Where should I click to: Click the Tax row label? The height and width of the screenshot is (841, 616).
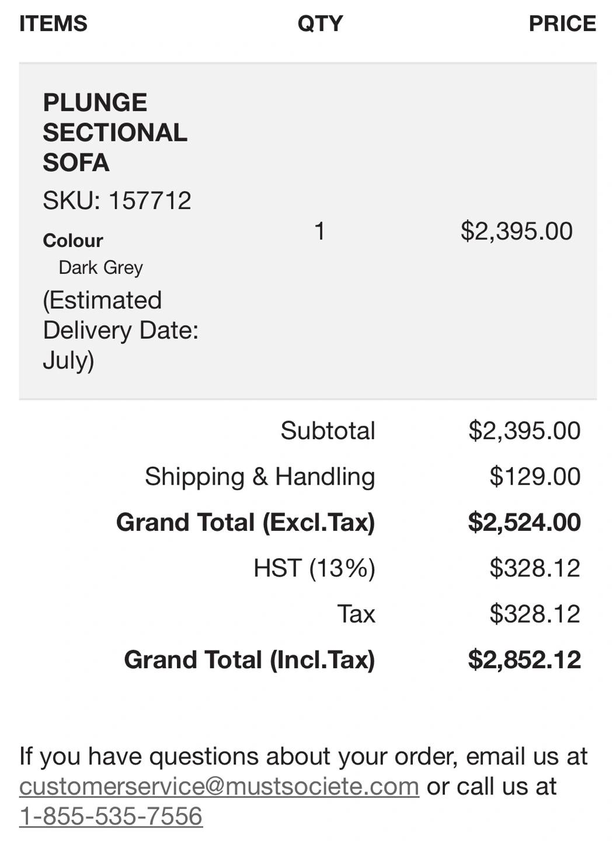coord(356,614)
